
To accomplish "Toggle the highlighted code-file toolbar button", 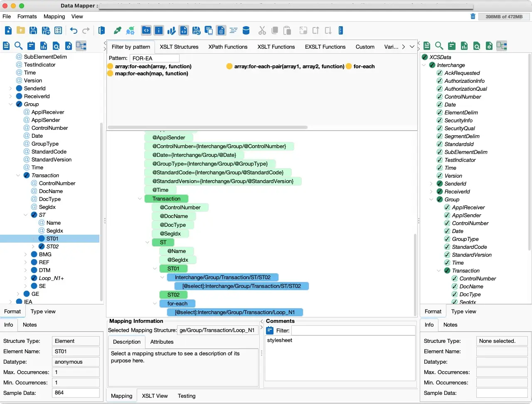I will [184, 30].
